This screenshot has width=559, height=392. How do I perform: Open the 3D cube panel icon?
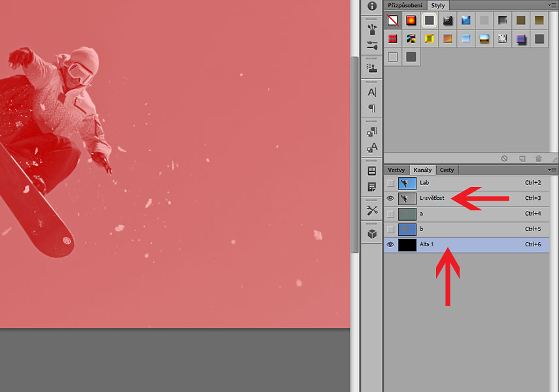[372, 234]
